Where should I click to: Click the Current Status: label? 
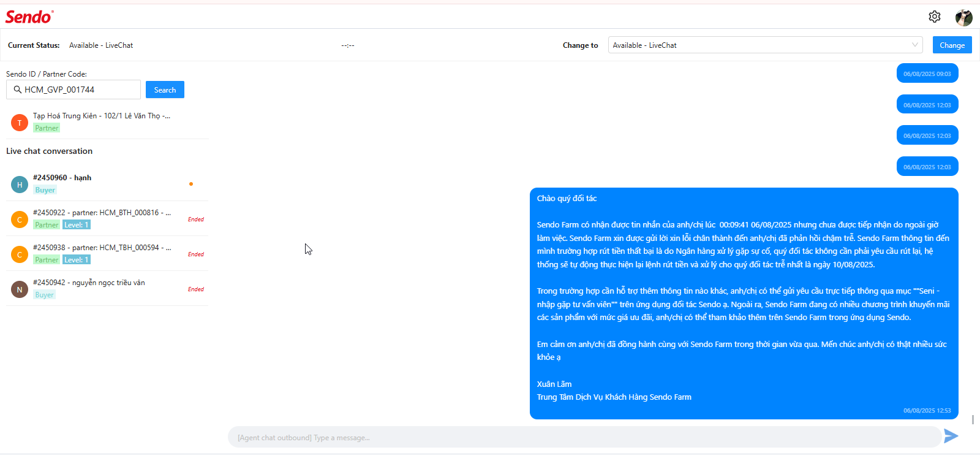click(34, 45)
